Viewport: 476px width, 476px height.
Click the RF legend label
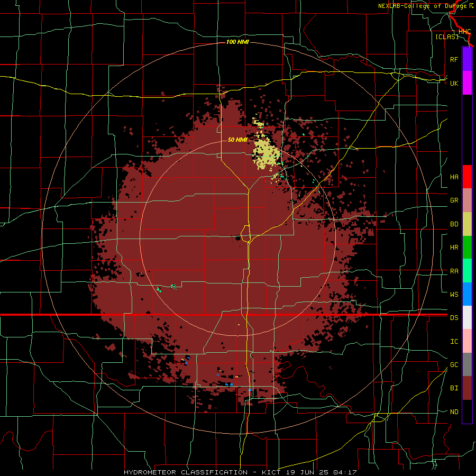[454, 59]
